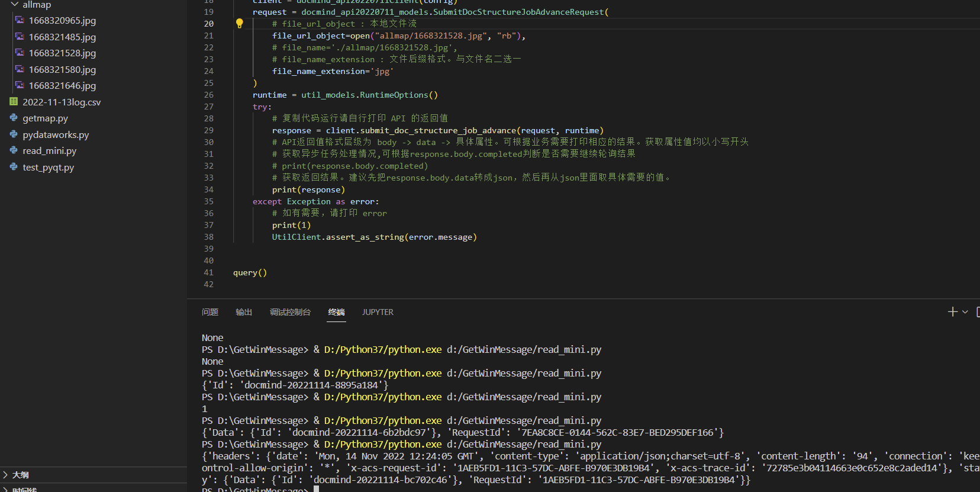Click print(1) on line 37
980x492 pixels.
point(291,225)
